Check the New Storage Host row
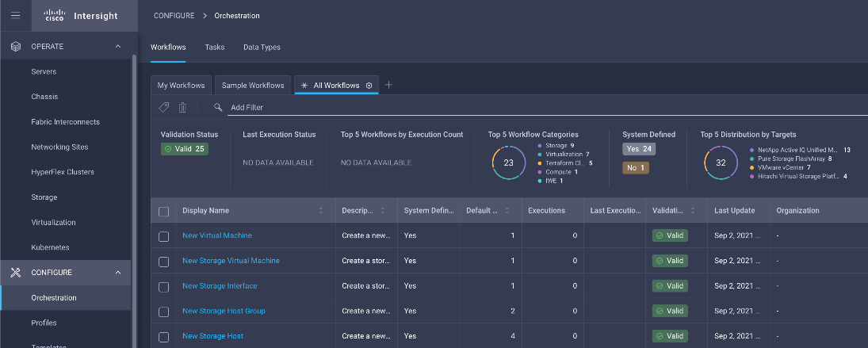 point(164,337)
